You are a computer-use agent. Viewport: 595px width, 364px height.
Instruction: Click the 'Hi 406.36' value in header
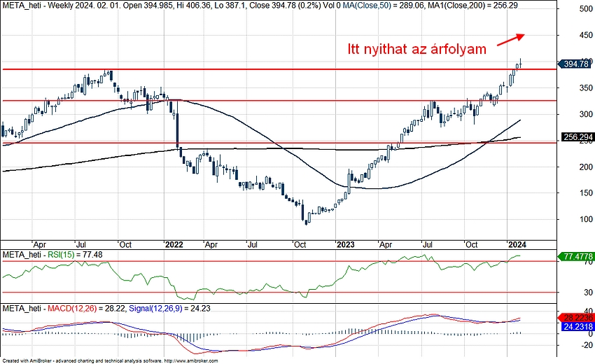point(194,6)
